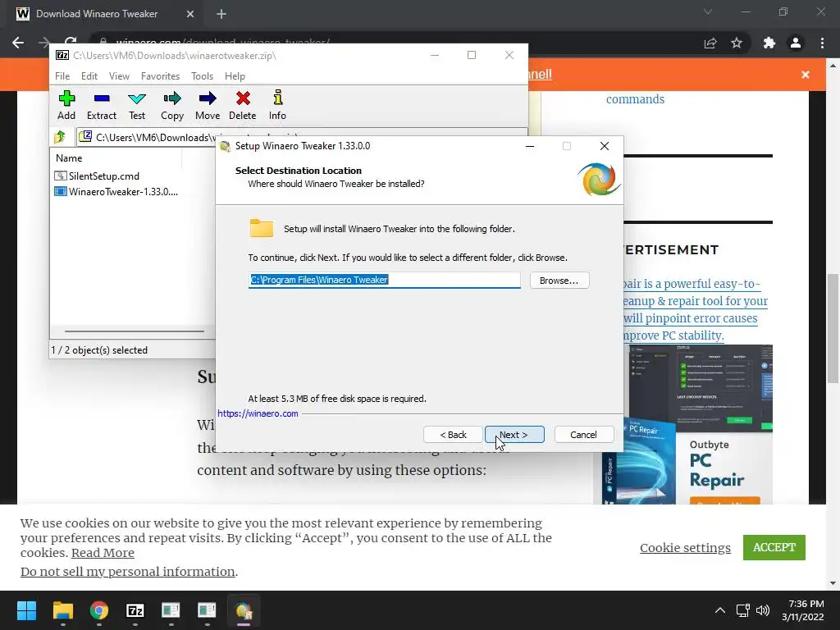Open Cookie settings link
Screen dimensions: 840x630
685,547
